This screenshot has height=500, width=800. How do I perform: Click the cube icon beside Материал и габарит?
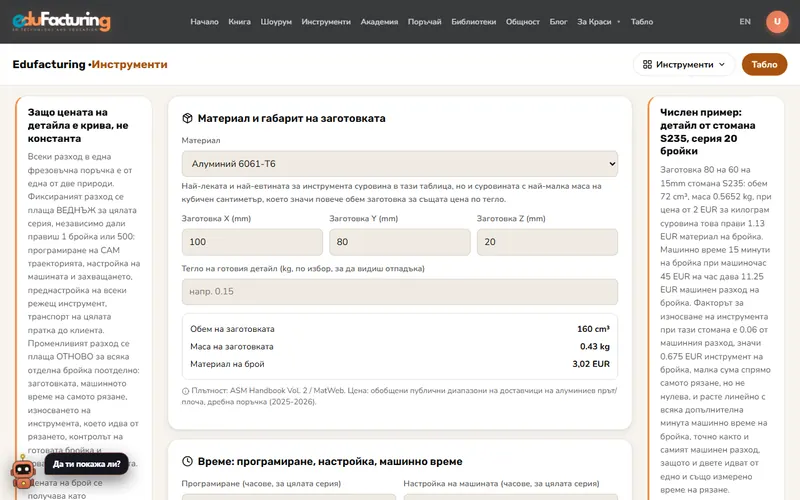coord(187,118)
